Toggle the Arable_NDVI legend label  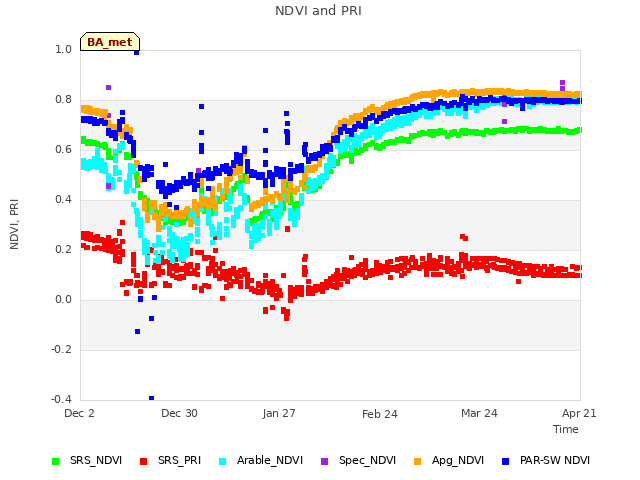(x=270, y=460)
